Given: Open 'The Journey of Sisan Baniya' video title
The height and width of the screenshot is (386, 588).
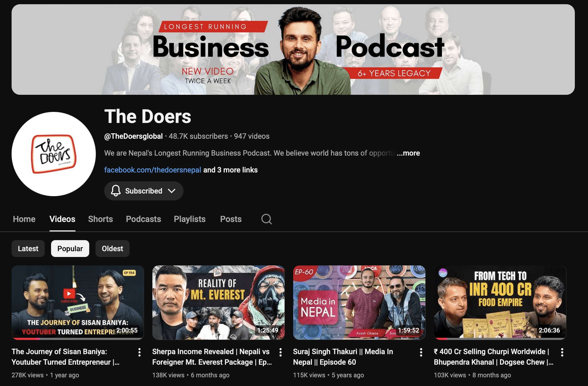Looking at the screenshot, I should [x=66, y=357].
